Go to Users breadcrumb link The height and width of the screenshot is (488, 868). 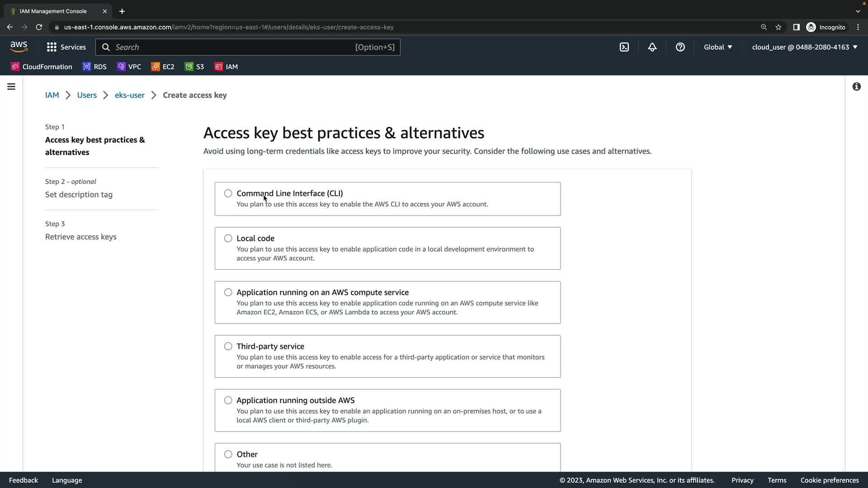[87, 95]
